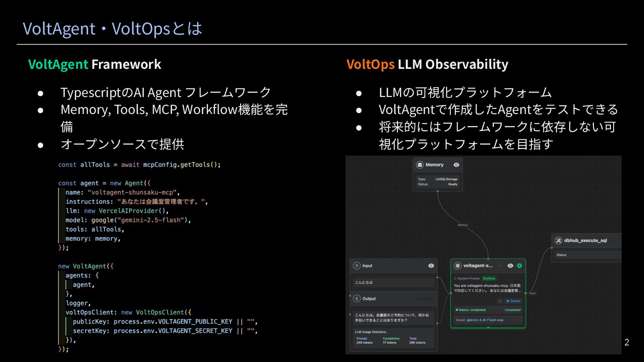Click the Output response text box
Screen dimensions: 644x362
(x=394, y=318)
